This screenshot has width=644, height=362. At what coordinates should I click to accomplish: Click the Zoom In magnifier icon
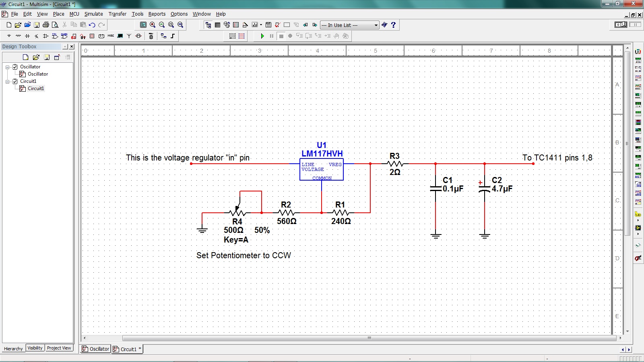(153, 25)
